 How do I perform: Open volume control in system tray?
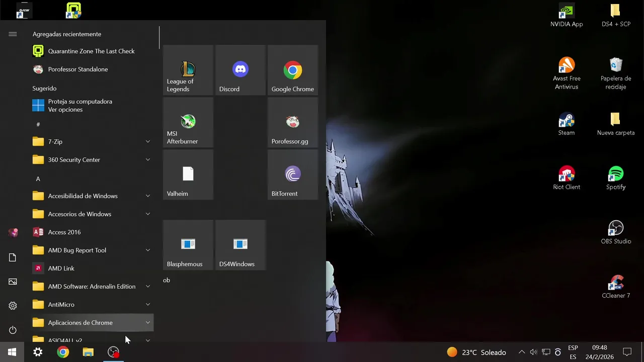click(x=533, y=352)
